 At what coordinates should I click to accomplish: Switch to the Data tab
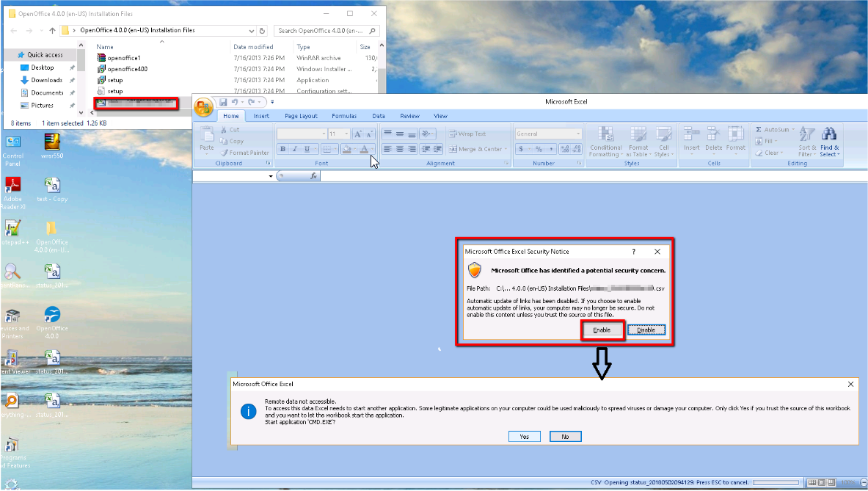pos(379,116)
